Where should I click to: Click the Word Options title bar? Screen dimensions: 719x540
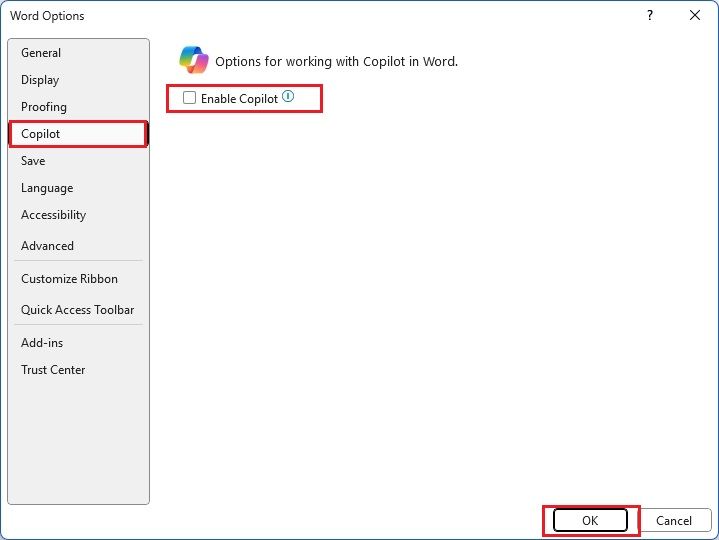coord(300,15)
